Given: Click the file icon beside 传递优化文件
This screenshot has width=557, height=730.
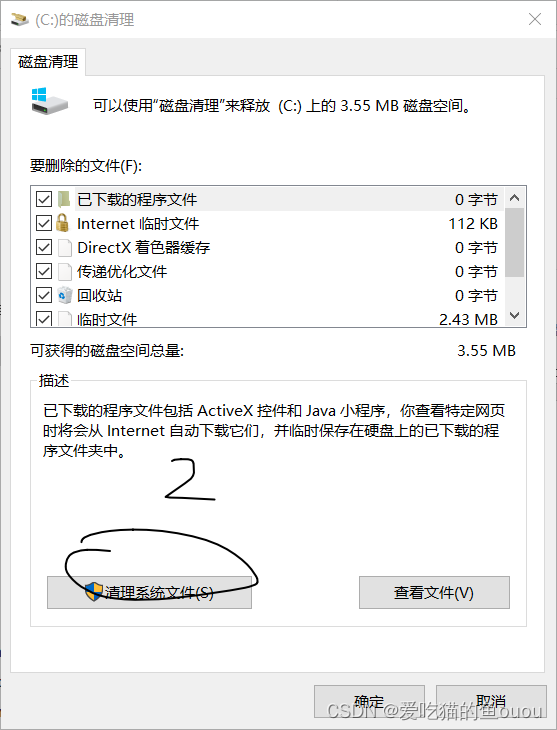Looking at the screenshot, I should click(65, 271).
